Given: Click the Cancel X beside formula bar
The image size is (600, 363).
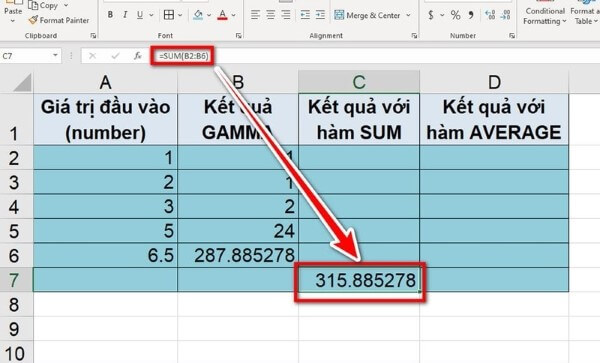Looking at the screenshot, I should click(x=92, y=56).
